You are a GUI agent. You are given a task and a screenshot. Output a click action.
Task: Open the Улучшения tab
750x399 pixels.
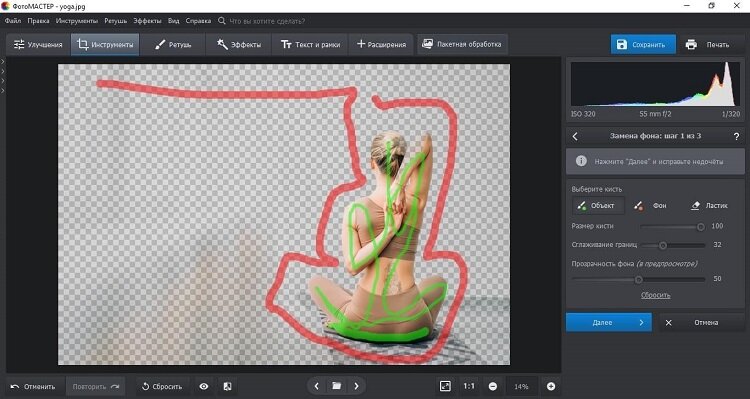pos(38,44)
